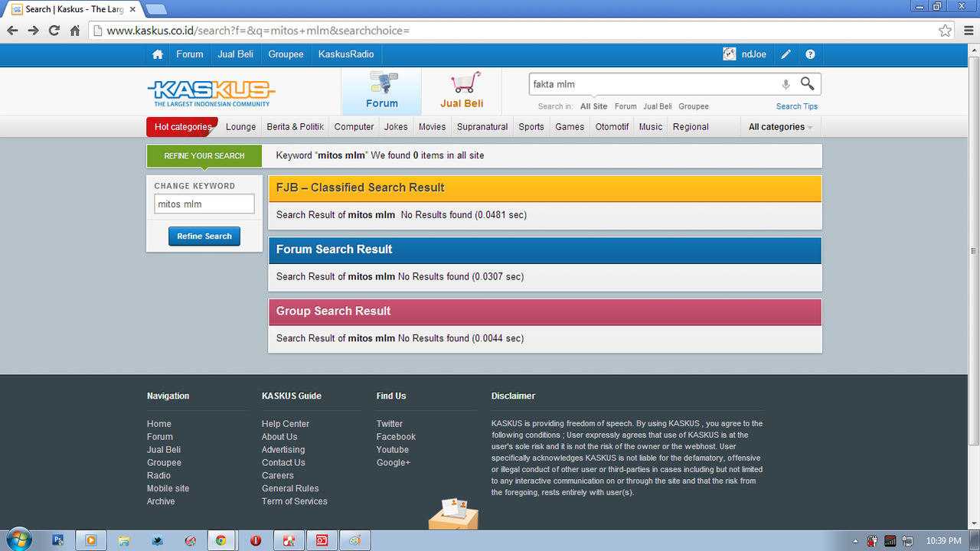Select the Forum section tab with chat icon
980x551 pixels.
[x=381, y=92]
